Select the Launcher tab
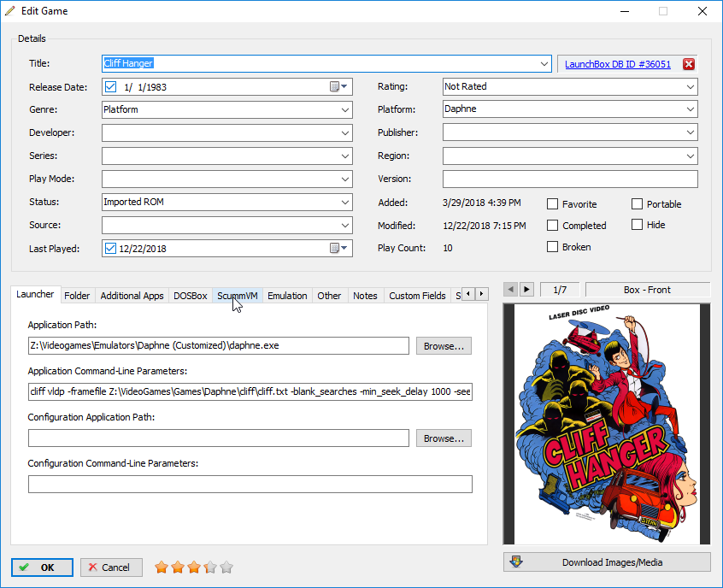This screenshot has height=588, width=723. click(x=35, y=294)
